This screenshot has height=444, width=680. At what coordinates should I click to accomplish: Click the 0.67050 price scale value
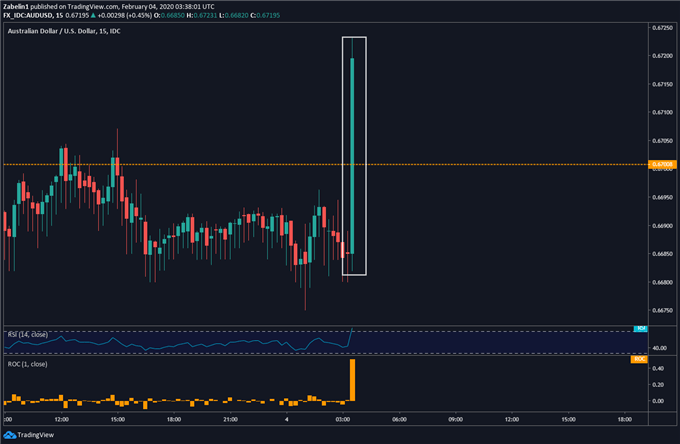coord(662,141)
